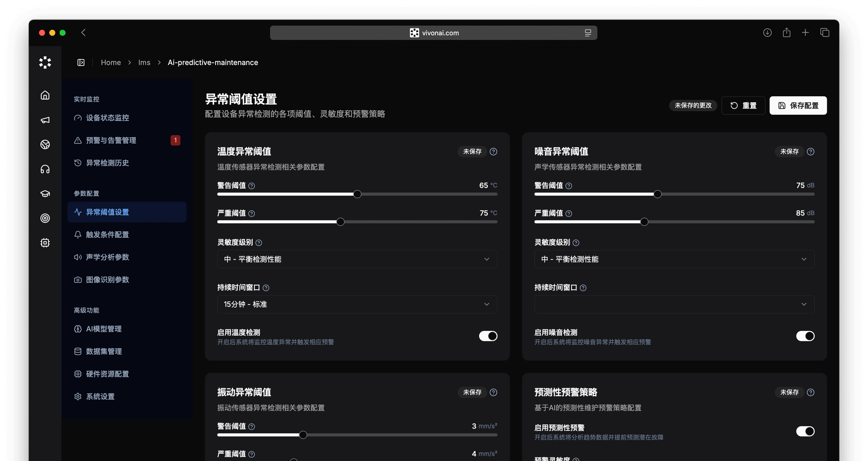Open the CPU chip icon in the sidebar

(45, 243)
